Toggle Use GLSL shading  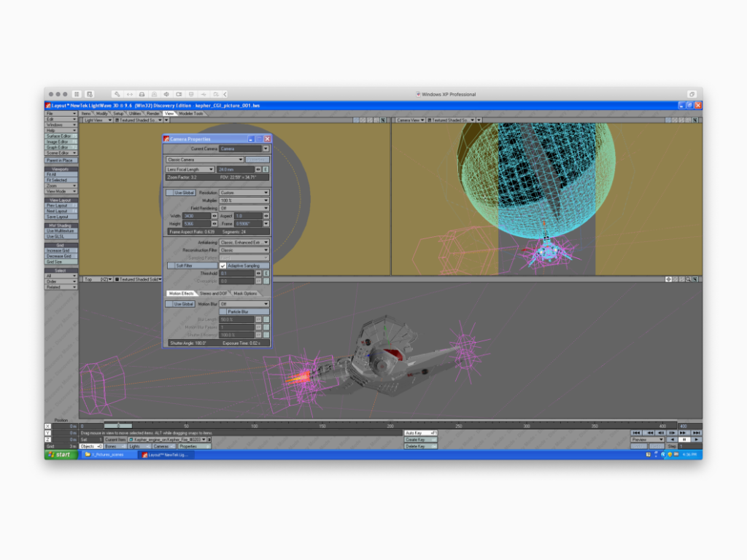click(x=61, y=237)
